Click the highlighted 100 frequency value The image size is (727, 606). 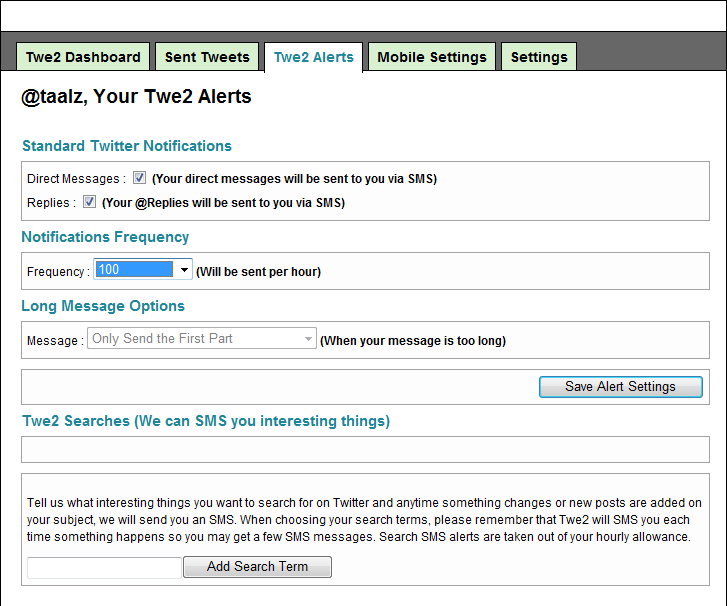[134, 269]
